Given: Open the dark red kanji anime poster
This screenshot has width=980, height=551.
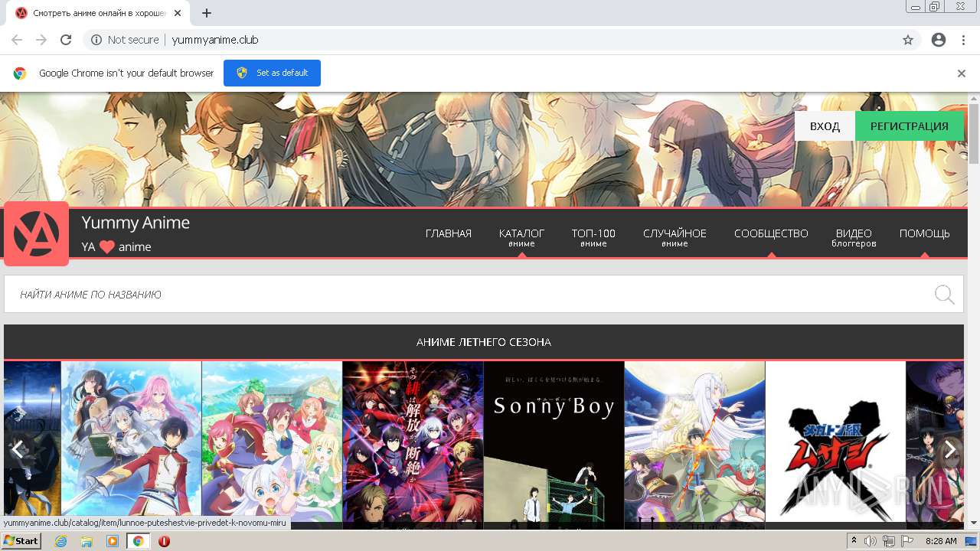Looking at the screenshot, I should [x=413, y=445].
